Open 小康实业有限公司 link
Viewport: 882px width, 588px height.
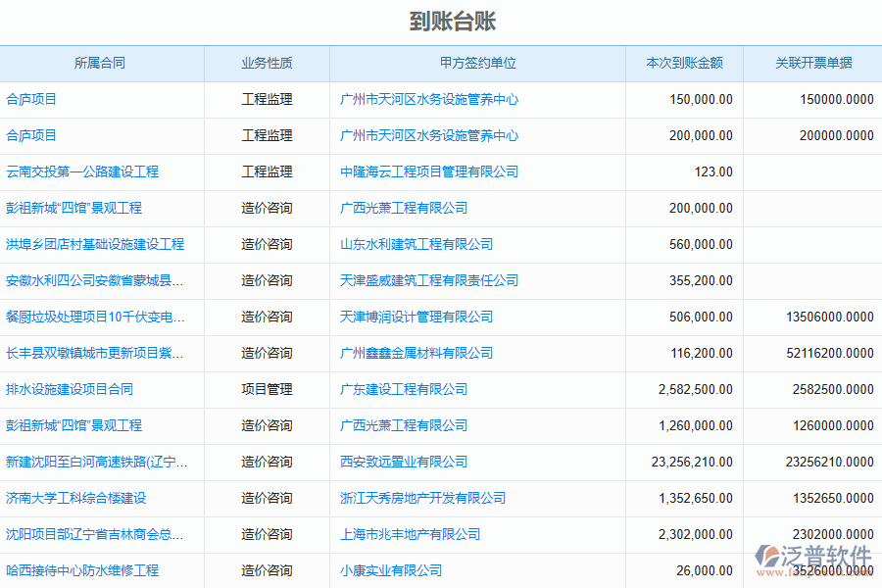click(x=391, y=570)
